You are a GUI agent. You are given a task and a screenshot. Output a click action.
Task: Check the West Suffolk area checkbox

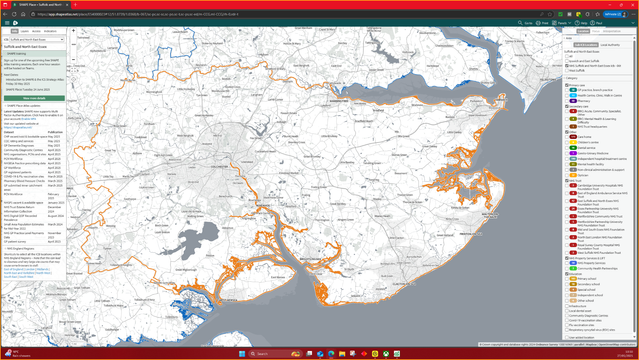tap(566, 71)
